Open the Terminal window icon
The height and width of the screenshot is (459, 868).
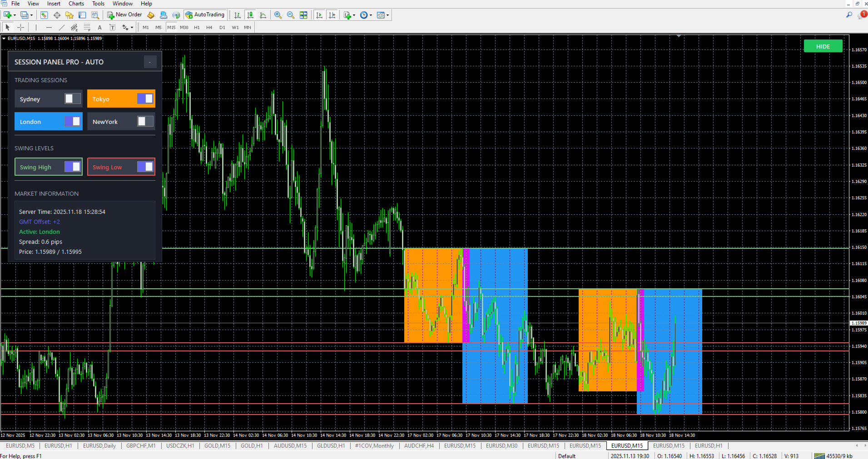pos(82,15)
